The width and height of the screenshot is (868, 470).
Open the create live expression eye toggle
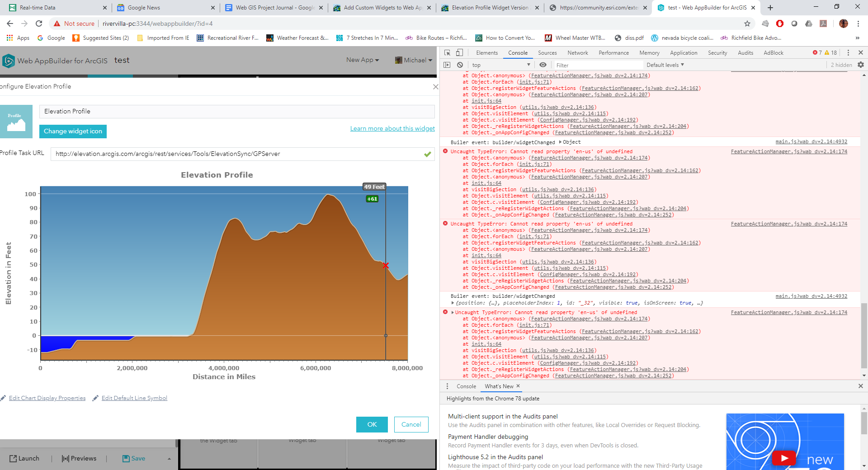[x=543, y=65]
